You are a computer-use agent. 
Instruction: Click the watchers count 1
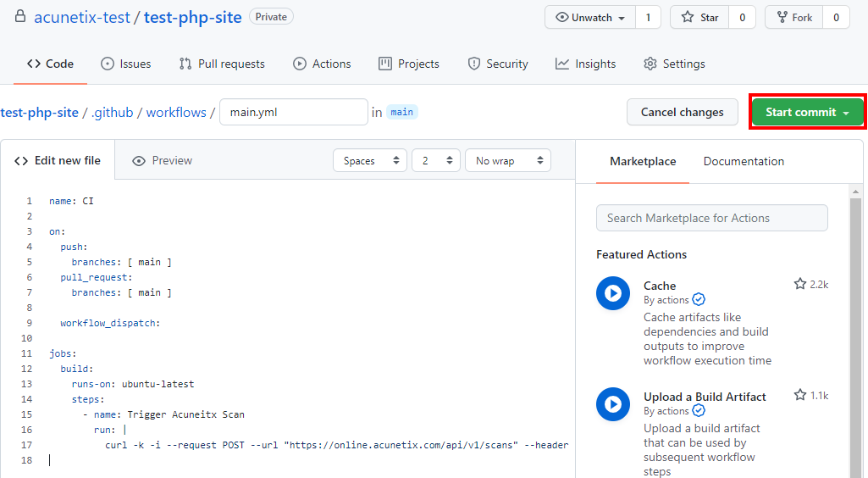click(x=648, y=17)
